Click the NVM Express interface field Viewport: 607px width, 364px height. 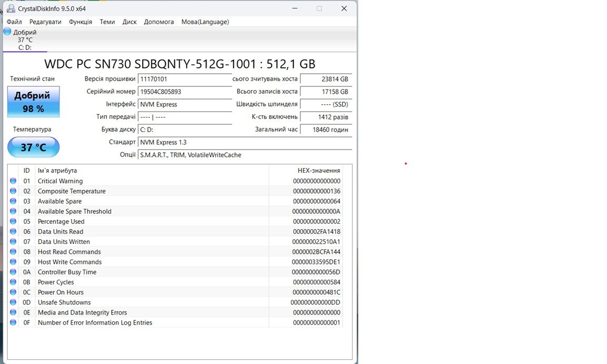[x=184, y=104]
